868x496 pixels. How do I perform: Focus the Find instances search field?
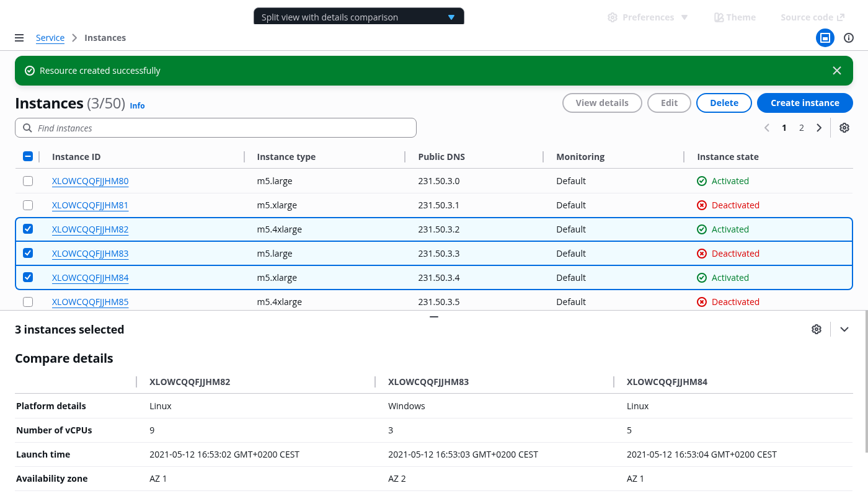216,128
